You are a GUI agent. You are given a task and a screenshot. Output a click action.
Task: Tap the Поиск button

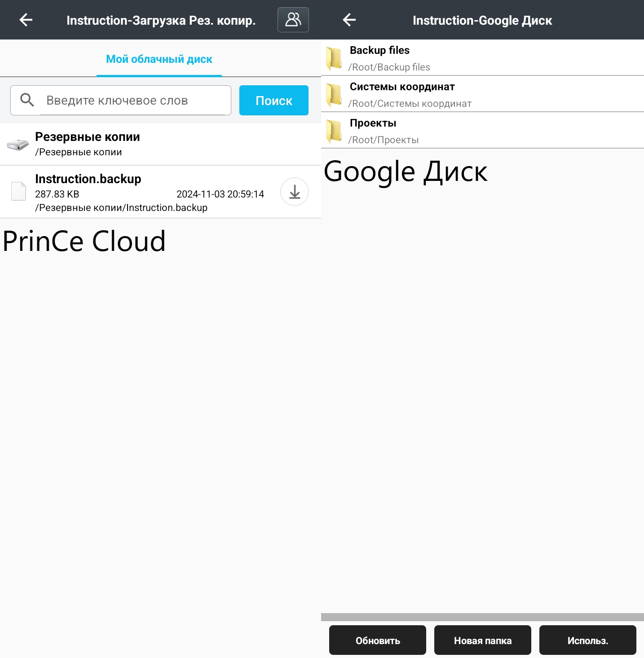(x=274, y=101)
